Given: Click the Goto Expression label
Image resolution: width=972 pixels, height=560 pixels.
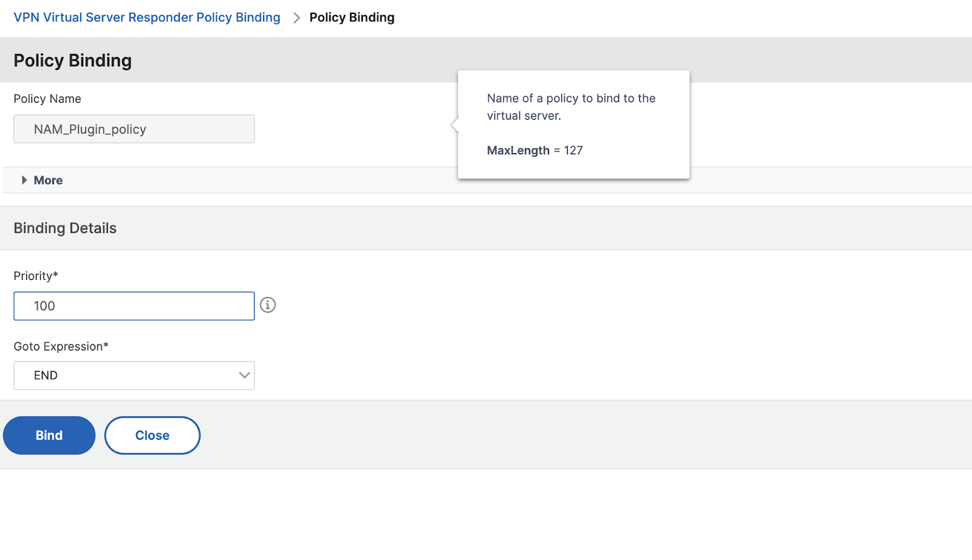Looking at the screenshot, I should pos(61,346).
